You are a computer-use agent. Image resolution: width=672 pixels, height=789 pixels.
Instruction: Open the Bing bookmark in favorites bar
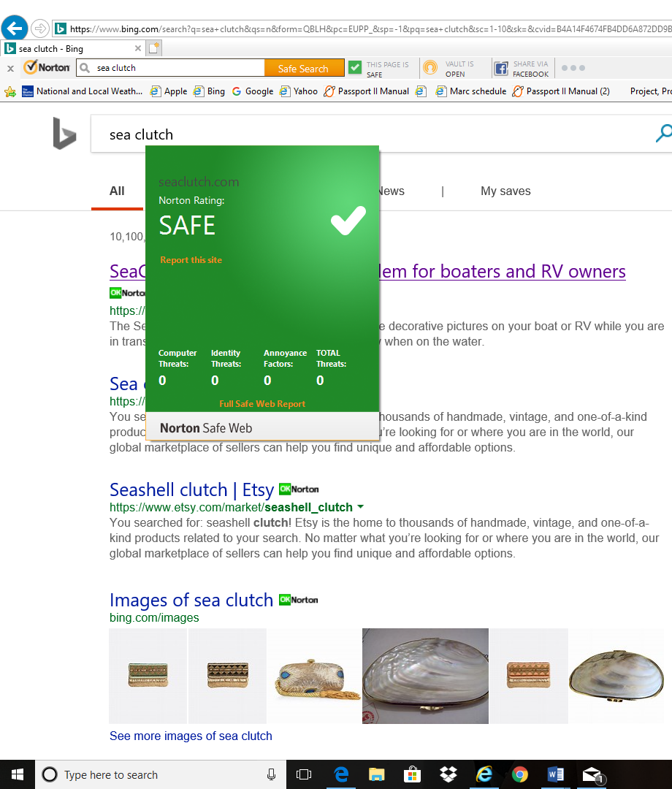pos(209,91)
